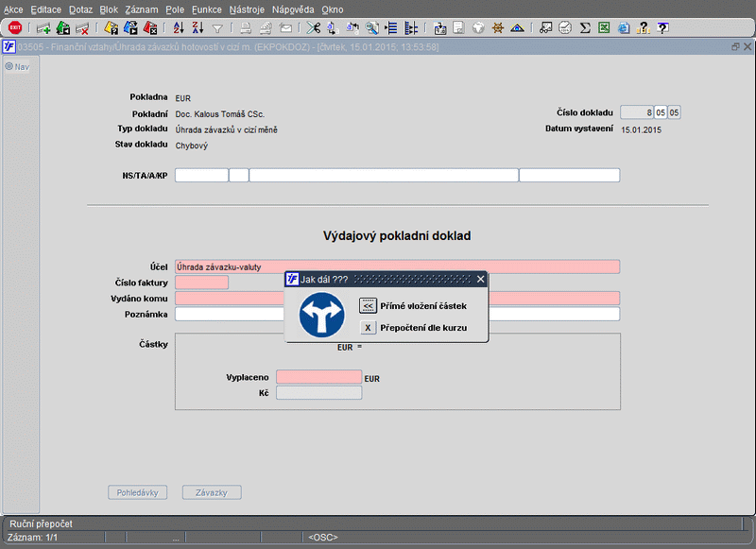
Task: Click the print preview icon
Action: 266,28
